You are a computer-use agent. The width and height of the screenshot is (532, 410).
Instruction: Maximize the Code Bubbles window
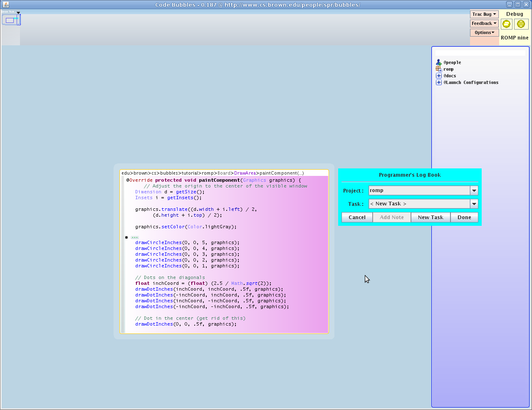click(x=517, y=5)
